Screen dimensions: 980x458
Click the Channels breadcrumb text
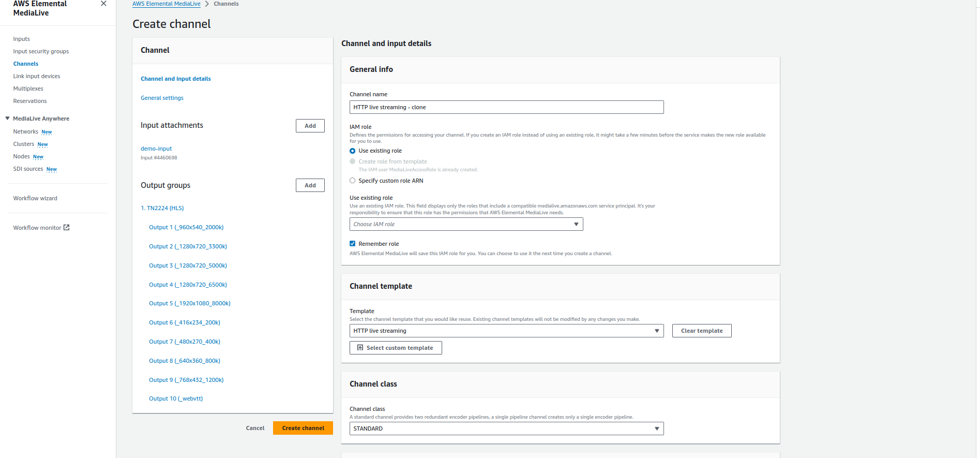pyautogui.click(x=226, y=4)
